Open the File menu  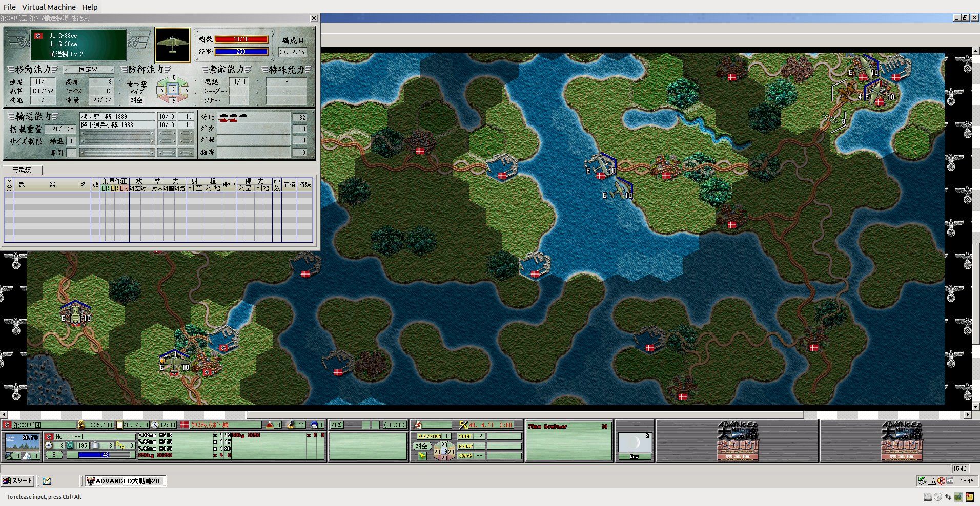(10, 7)
